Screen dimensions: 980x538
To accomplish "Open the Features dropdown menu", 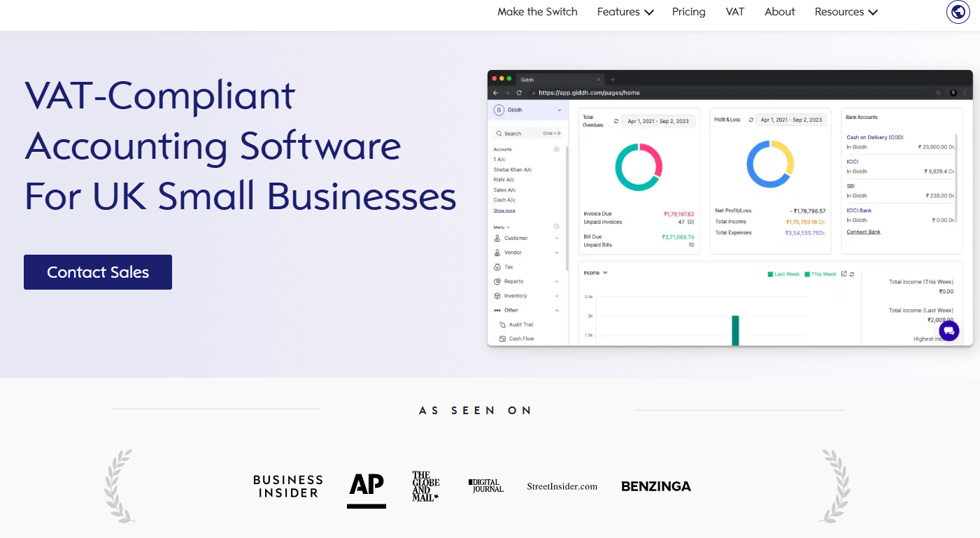I will [625, 12].
